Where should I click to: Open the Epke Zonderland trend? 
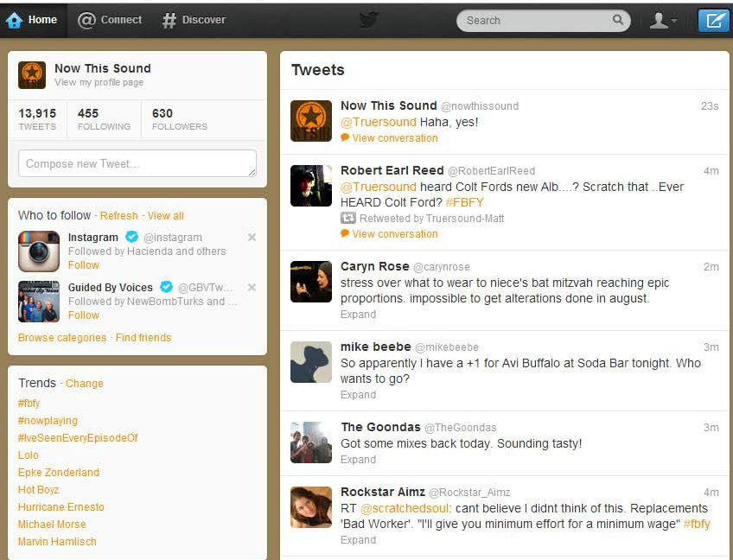(59, 473)
